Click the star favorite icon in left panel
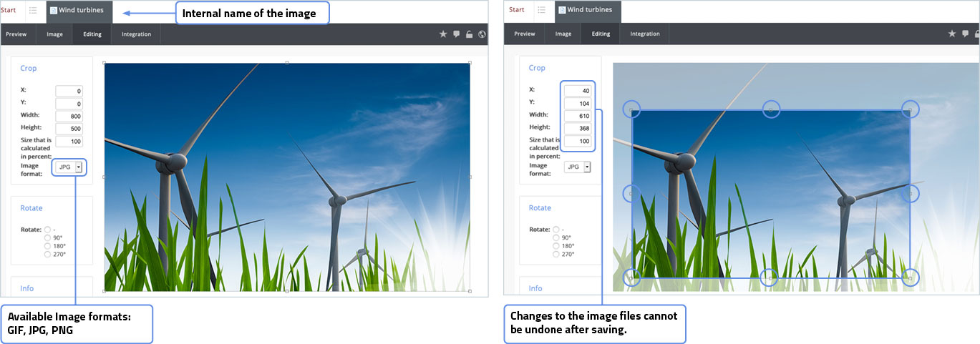The height and width of the screenshot is (344, 980). pos(443,34)
